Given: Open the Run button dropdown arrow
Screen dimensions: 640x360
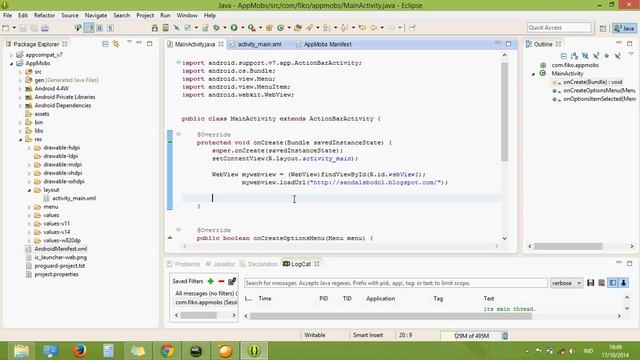Looking at the screenshot, I should point(242,28).
